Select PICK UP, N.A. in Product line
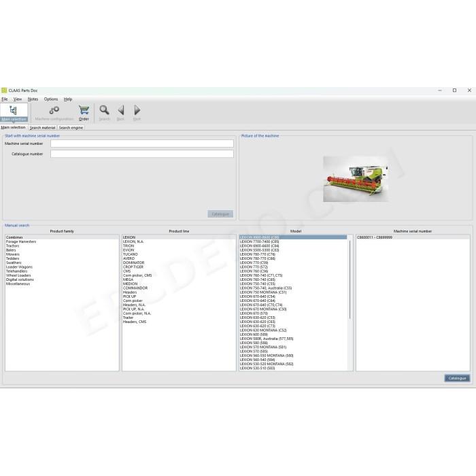The image size is (476, 476). pyautogui.click(x=179, y=309)
